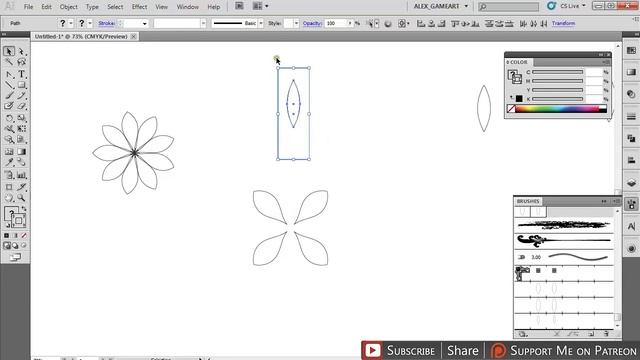Enable Draw Normal mode
This screenshot has width=640, height=360.
coord(7,246)
